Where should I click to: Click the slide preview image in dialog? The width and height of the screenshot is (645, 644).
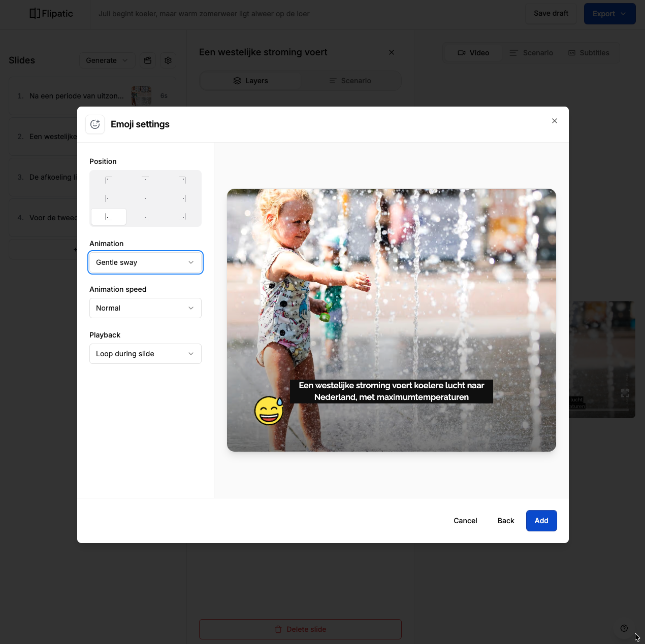pyautogui.click(x=392, y=320)
